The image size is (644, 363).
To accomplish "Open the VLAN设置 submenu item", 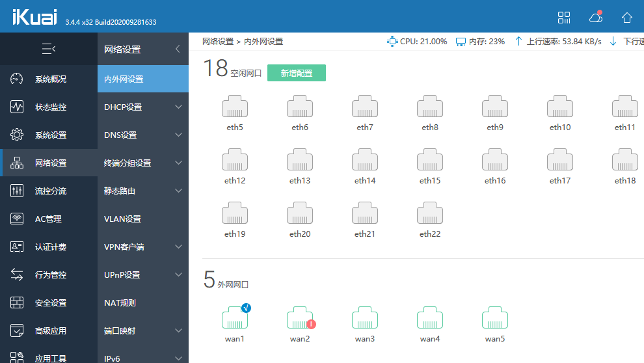I will click(143, 219).
